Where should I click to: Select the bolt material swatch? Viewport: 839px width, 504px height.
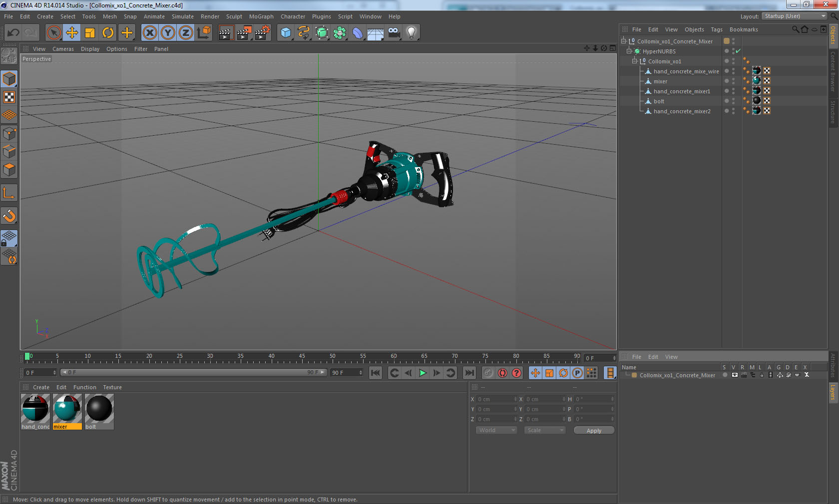99,411
